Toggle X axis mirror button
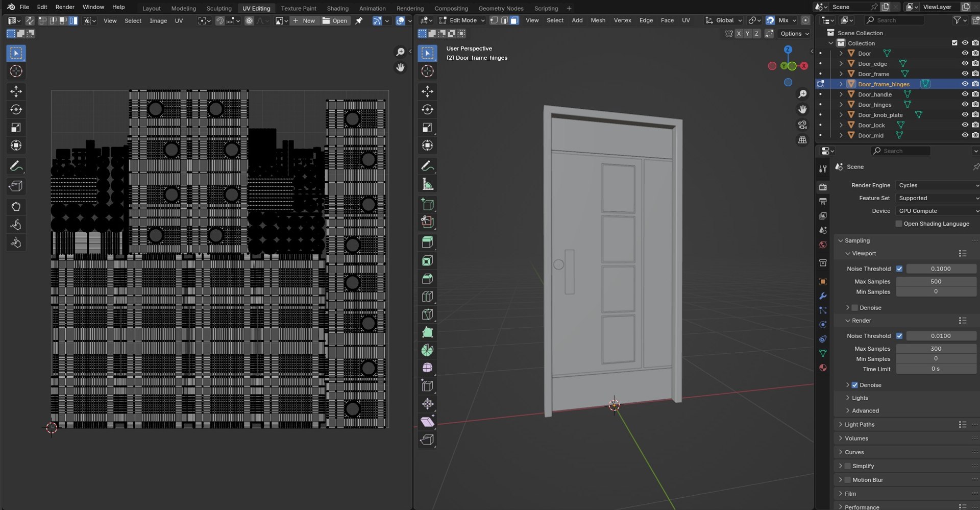 (739, 34)
